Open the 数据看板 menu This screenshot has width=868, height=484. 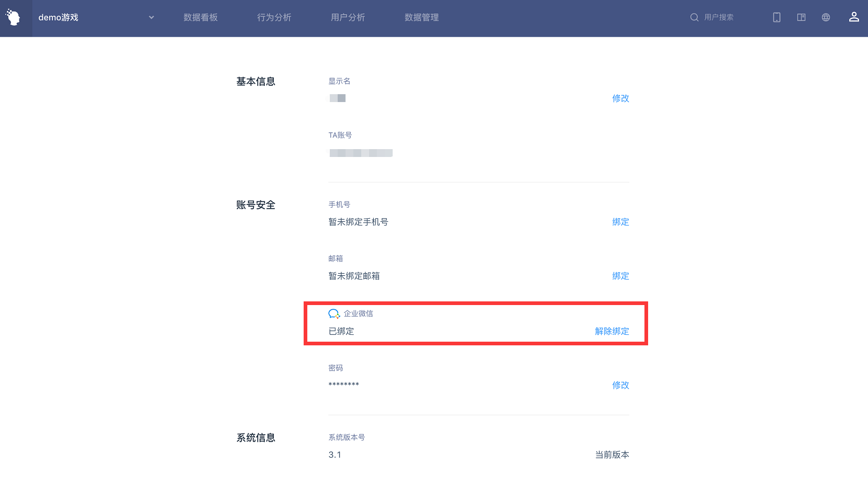click(201, 17)
